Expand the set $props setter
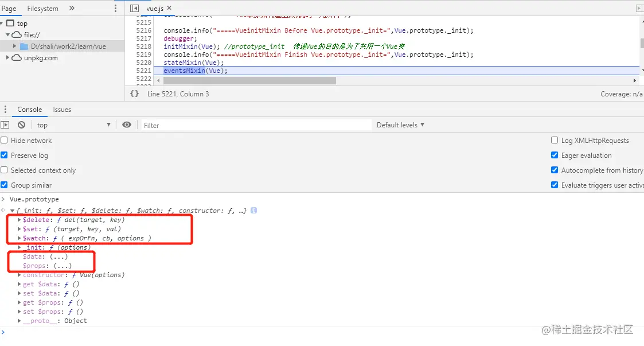 click(x=19, y=312)
